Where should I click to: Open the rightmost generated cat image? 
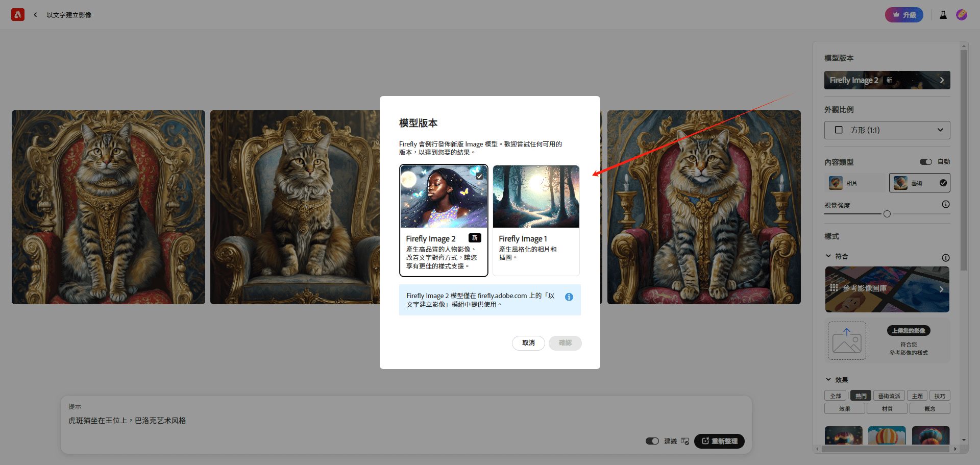tap(704, 207)
